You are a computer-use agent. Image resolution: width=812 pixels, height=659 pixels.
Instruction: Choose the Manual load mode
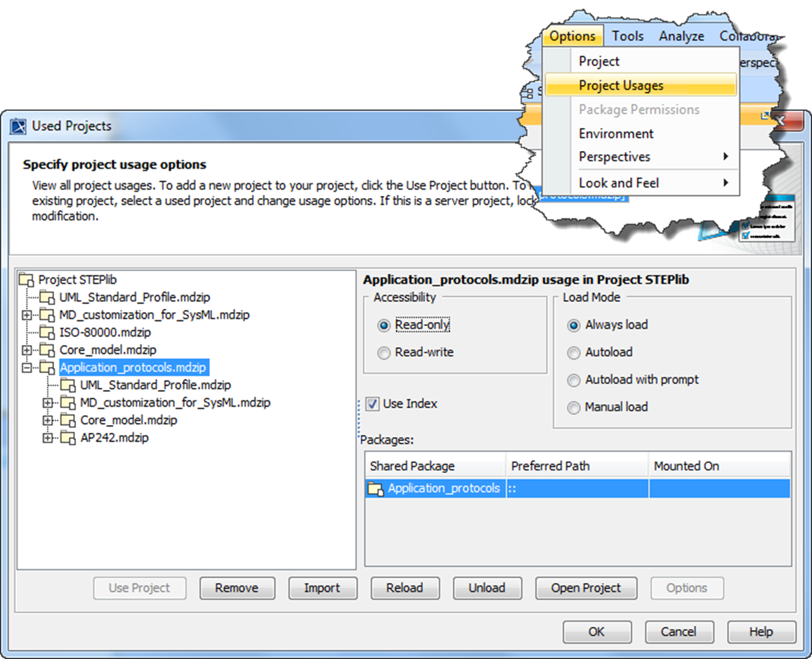click(574, 407)
